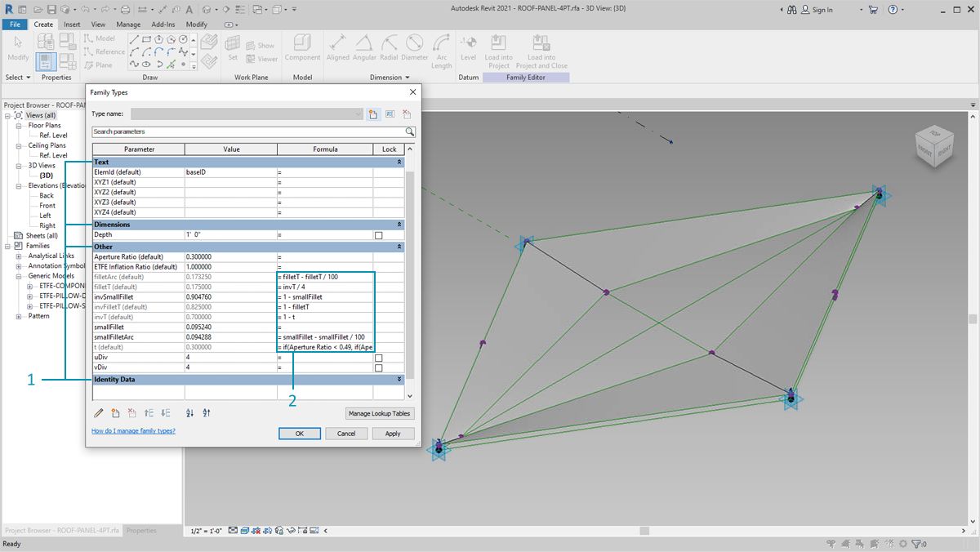Enable the Lock checkbox for uDiv
This screenshot has height=552, width=980.
click(378, 358)
